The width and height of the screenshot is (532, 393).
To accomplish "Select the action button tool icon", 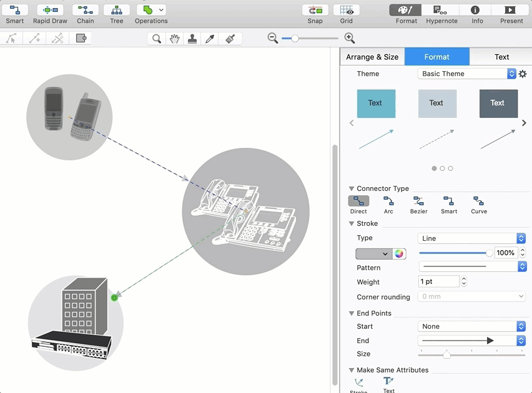I will (x=81, y=38).
